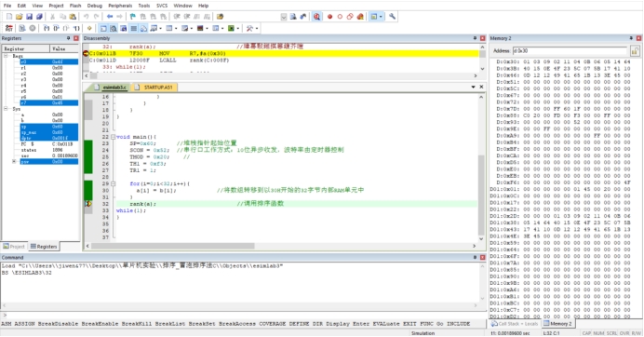The width and height of the screenshot is (644, 337).
Task: Close the active editor tab with X
Action: coord(481,88)
